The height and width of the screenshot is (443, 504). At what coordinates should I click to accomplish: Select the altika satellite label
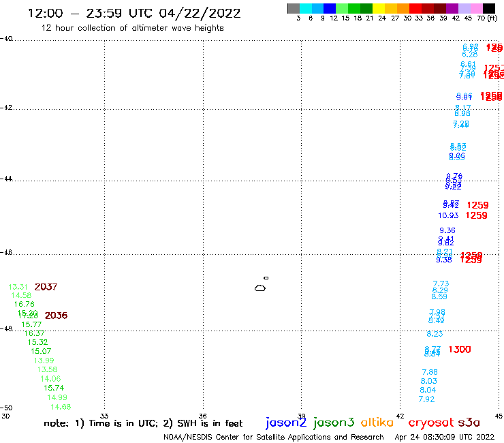[x=377, y=423]
